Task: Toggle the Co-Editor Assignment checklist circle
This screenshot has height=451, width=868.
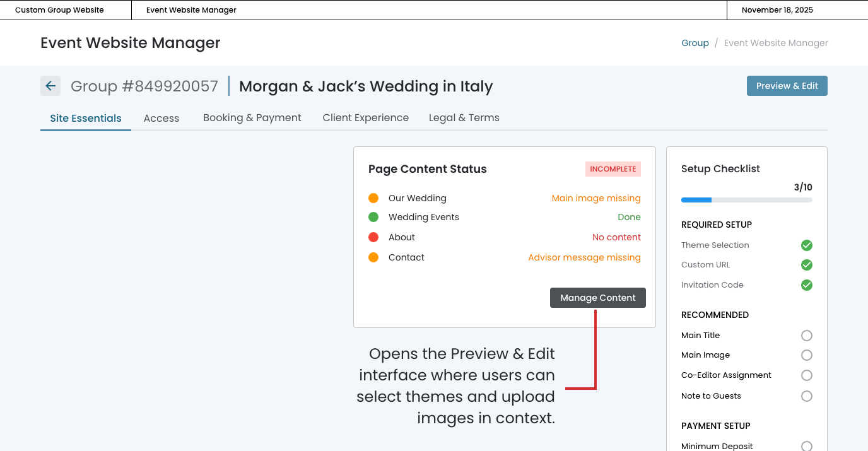Action: coord(806,375)
